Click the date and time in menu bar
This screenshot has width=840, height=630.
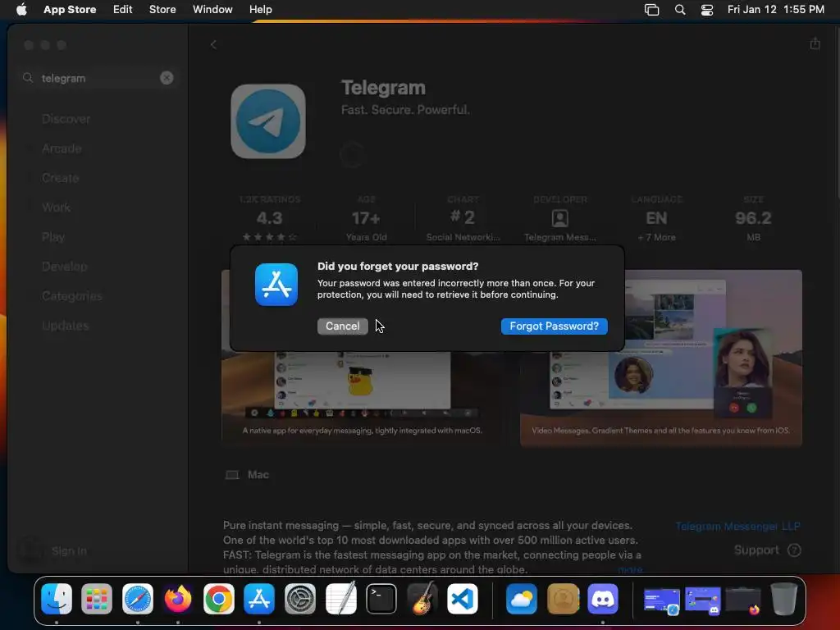(776, 10)
